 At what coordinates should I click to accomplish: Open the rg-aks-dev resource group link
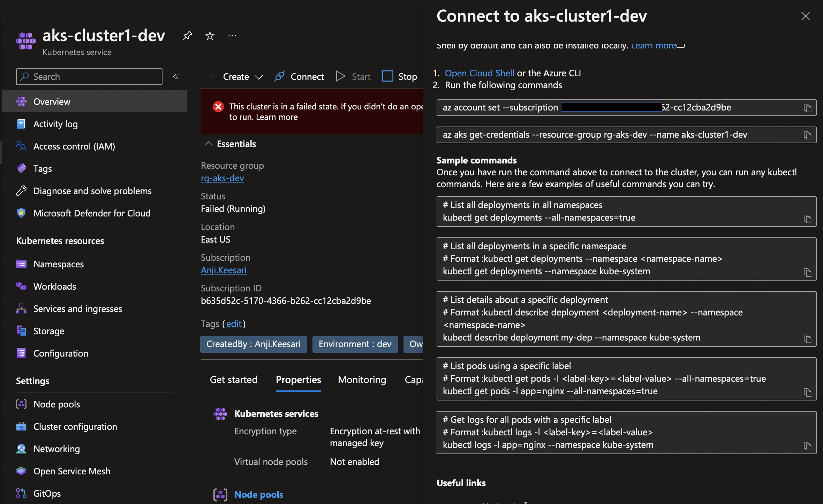(x=222, y=178)
